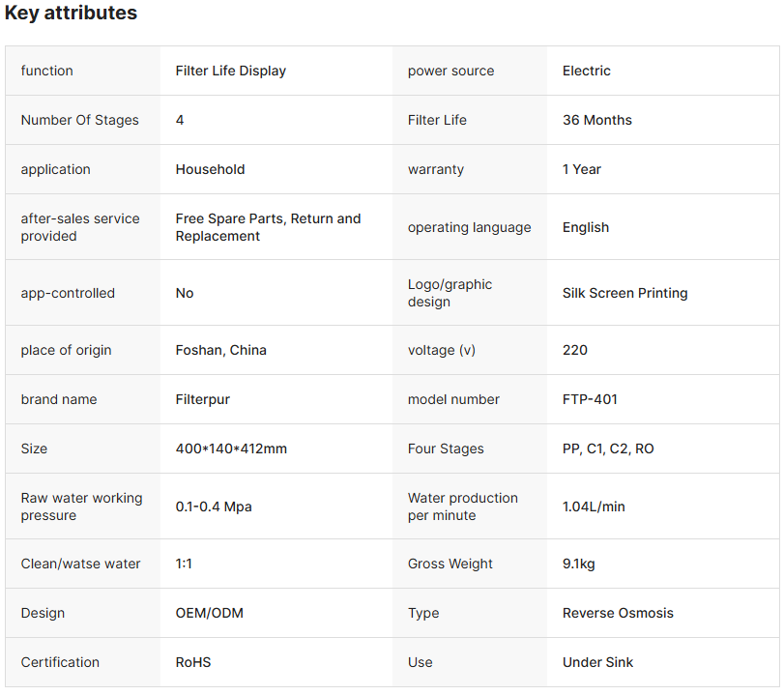Click the 0.1-0.4 Mpa pressure value
The image size is (784, 695).
(x=214, y=507)
